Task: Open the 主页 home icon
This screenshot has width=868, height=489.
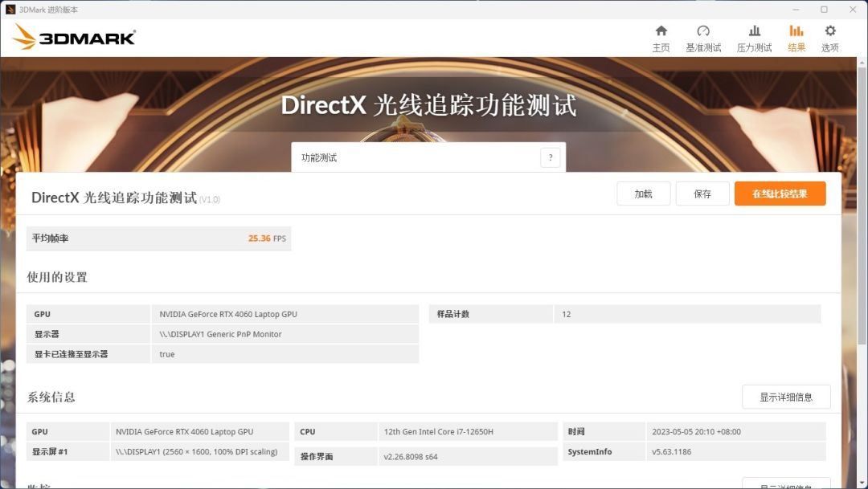Action: (x=661, y=31)
